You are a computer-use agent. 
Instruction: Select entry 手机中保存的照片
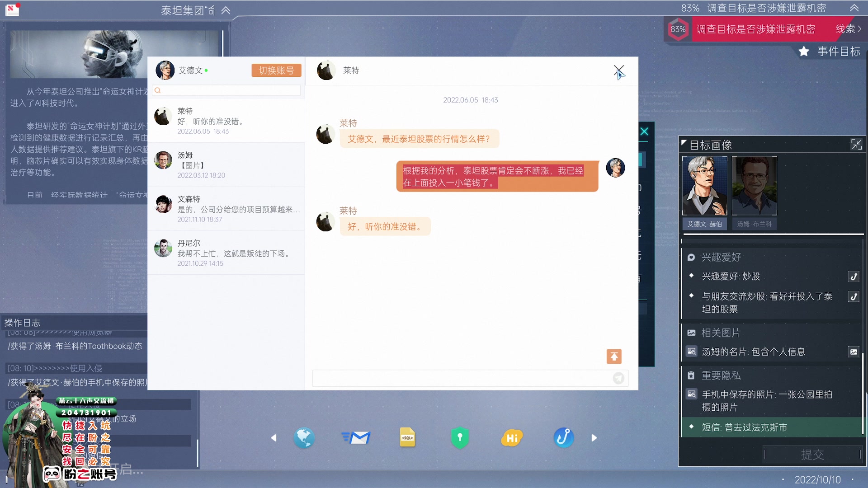[767, 401]
